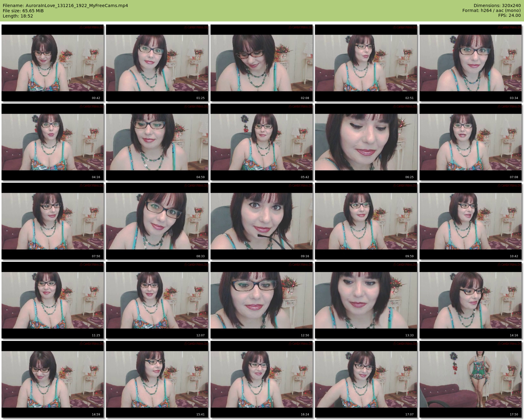Viewport: 524px width, 420px height.
Task: Select the 11:25 frame
Action: pyautogui.click(x=53, y=300)
